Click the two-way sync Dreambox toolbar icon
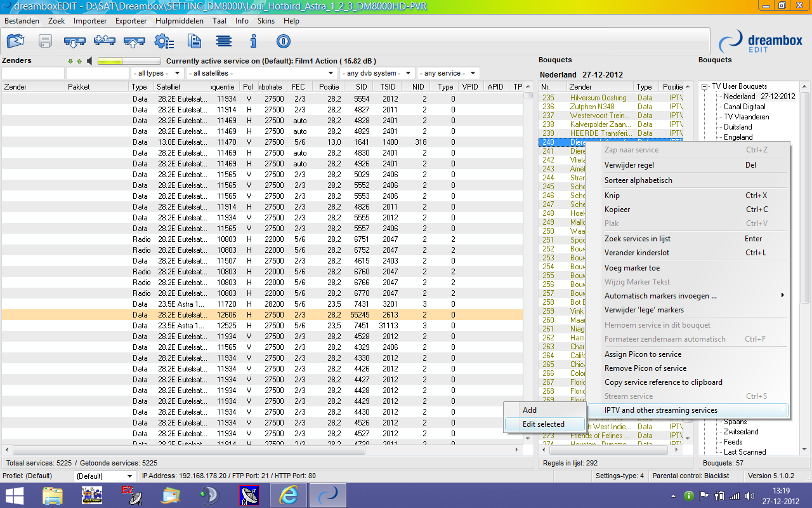 105,42
